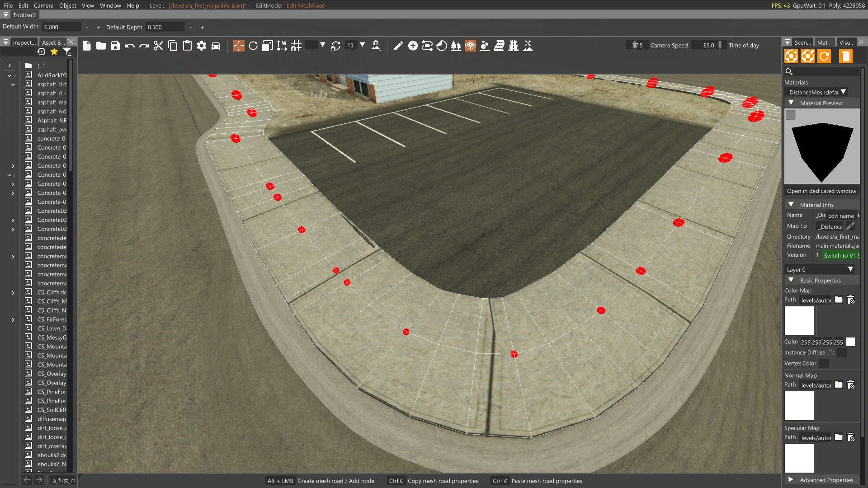Delete material with orange trash icon
This screenshot has height=488, width=868.
point(845,56)
